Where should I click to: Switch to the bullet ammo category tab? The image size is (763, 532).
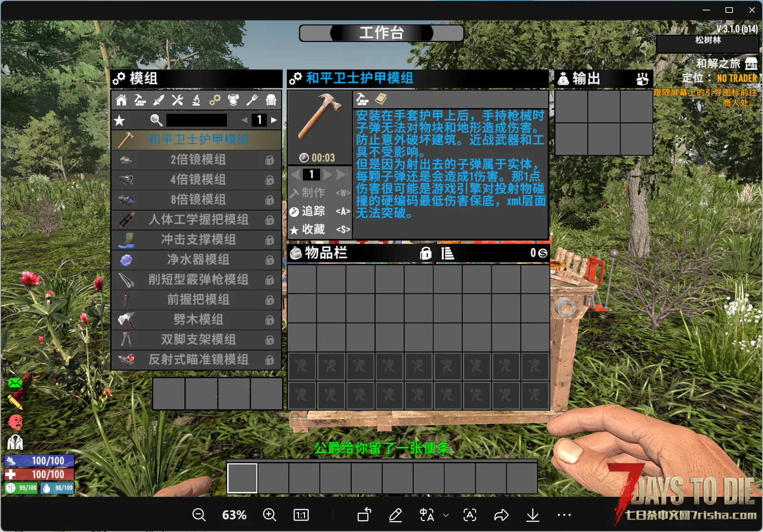click(x=159, y=100)
